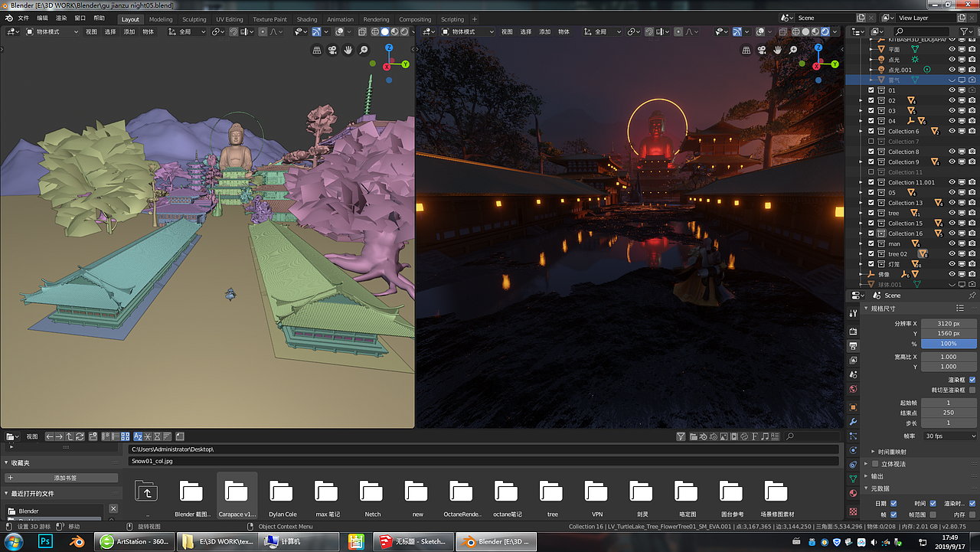Click the resolution percentage 100% slider
The image size is (980, 552).
pyautogui.click(x=949, y=344)
